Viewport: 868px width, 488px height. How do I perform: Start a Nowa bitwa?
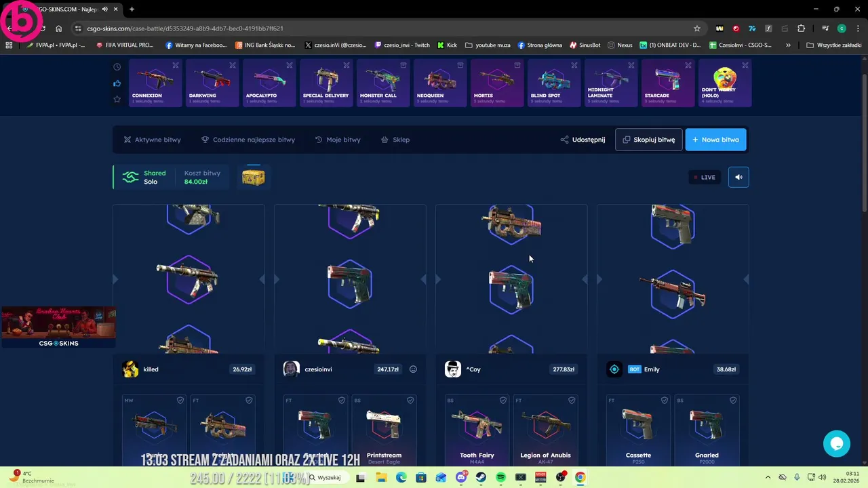(716, 140)
